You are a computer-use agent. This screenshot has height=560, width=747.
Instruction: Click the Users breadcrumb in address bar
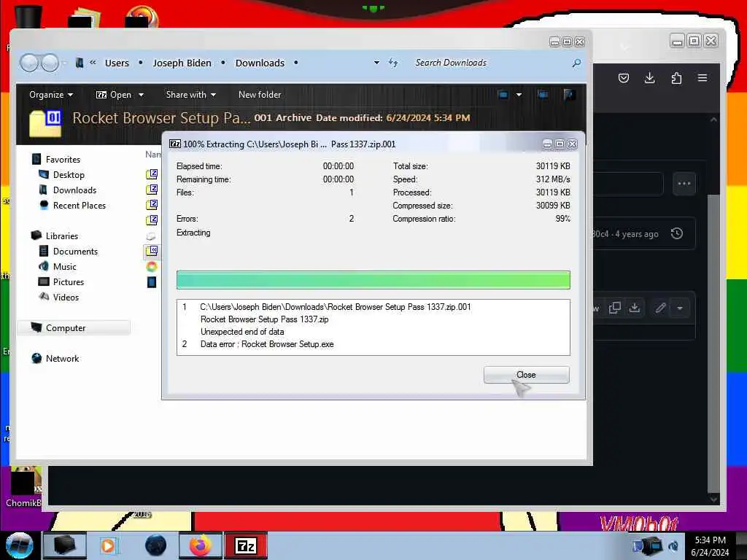[117, 63]
